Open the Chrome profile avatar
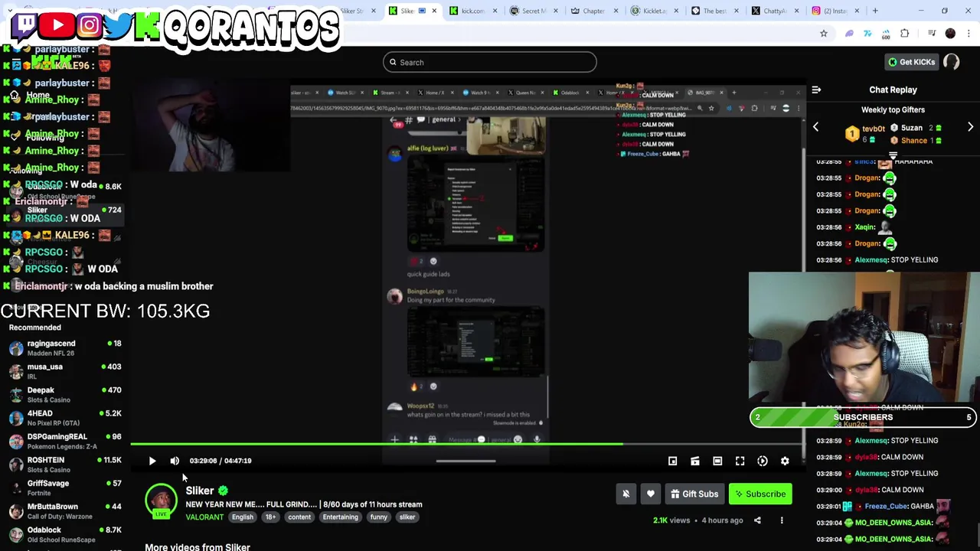980x551 pixels. (x=950, y=33)
